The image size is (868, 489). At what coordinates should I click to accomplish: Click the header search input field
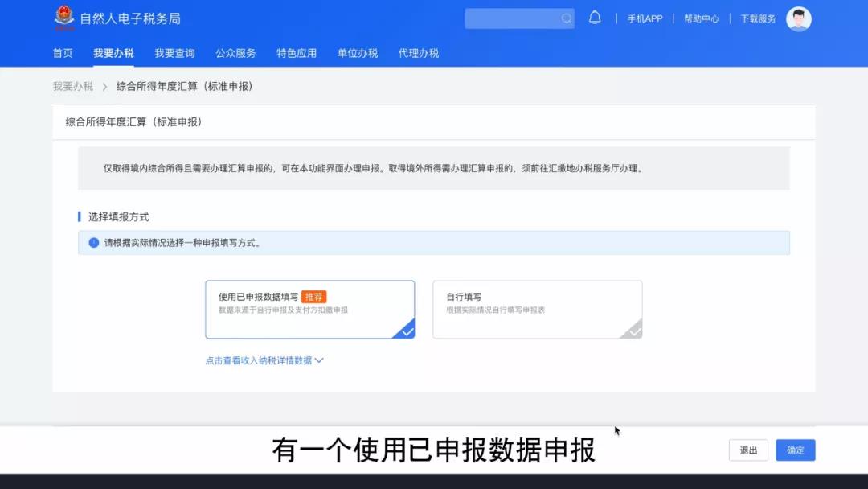pyautogui.click(x=511, y=18)
